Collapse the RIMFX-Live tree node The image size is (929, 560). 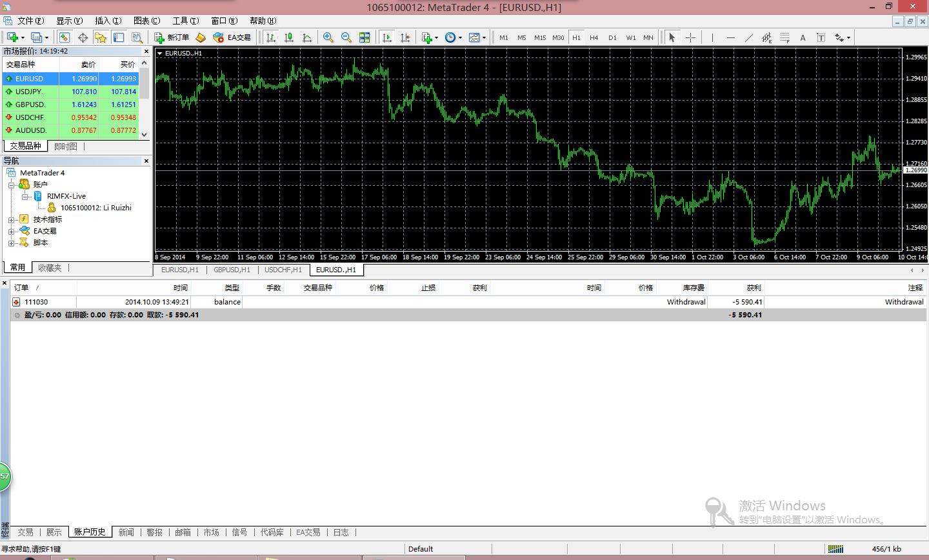pos(25,196)
